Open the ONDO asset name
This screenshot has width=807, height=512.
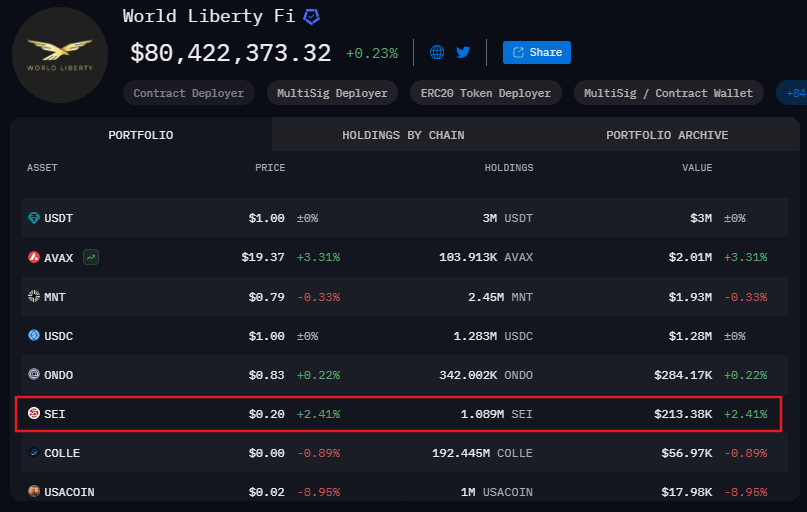[x=59, y=375]
